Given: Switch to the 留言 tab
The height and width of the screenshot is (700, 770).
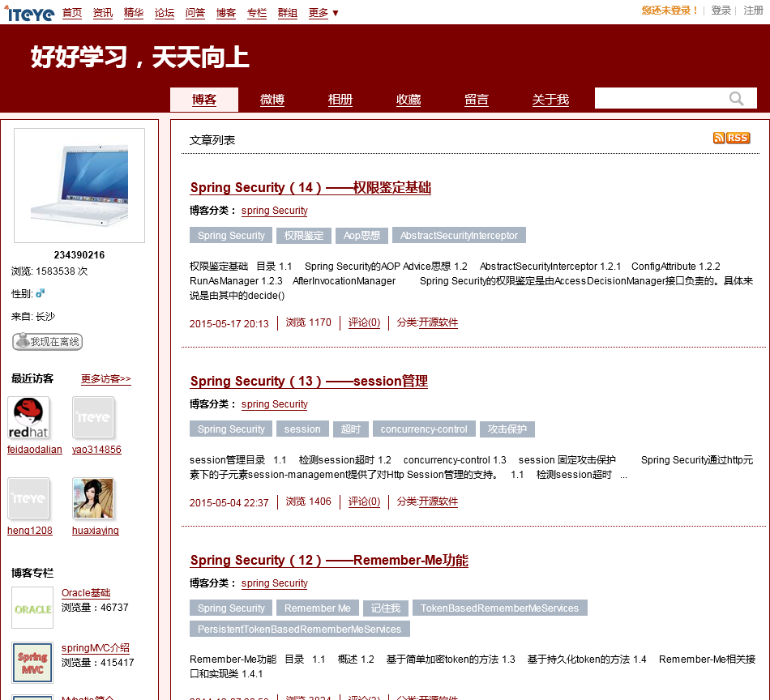Looking at the screenshot, I should pyautogui.click(x=477, y=100).
